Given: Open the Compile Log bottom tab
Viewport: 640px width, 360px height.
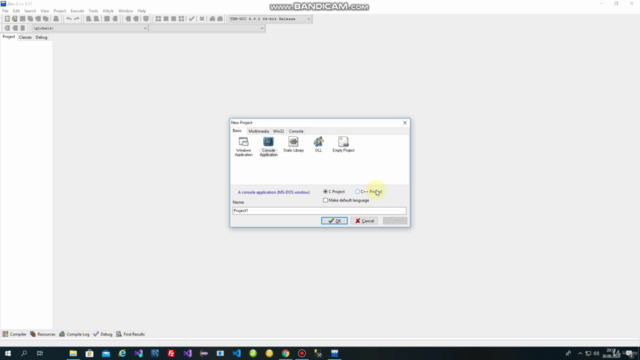Looking at the screenshot, I should 74,334.
